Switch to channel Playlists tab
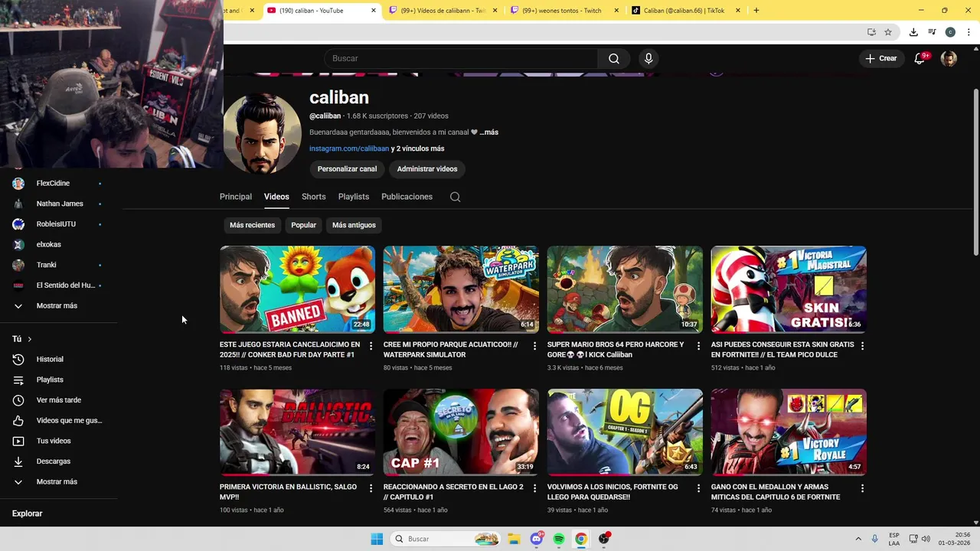The image size is (980, 551). [x=354, y=197]
